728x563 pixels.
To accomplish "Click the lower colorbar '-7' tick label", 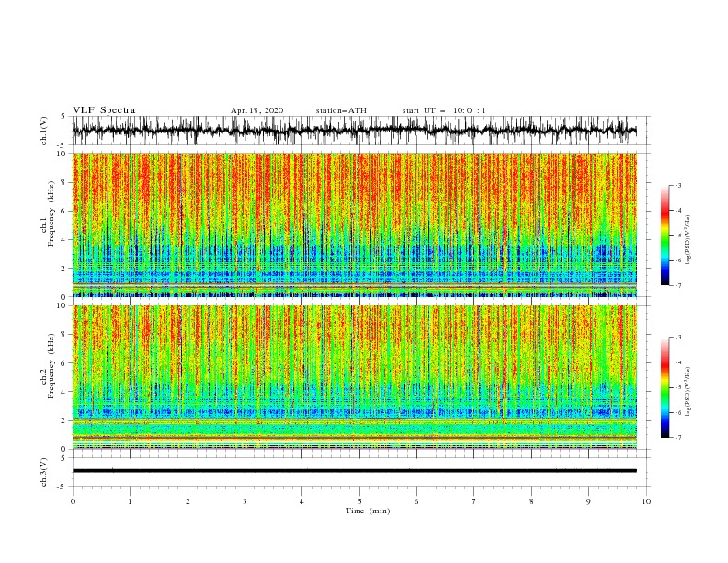I will tap(678, 437).
